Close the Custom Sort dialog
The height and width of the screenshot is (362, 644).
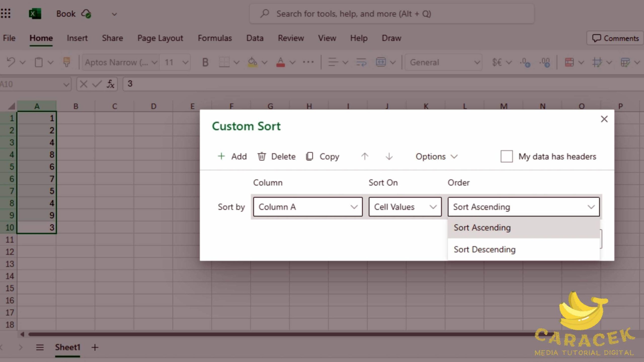point(604,119)
